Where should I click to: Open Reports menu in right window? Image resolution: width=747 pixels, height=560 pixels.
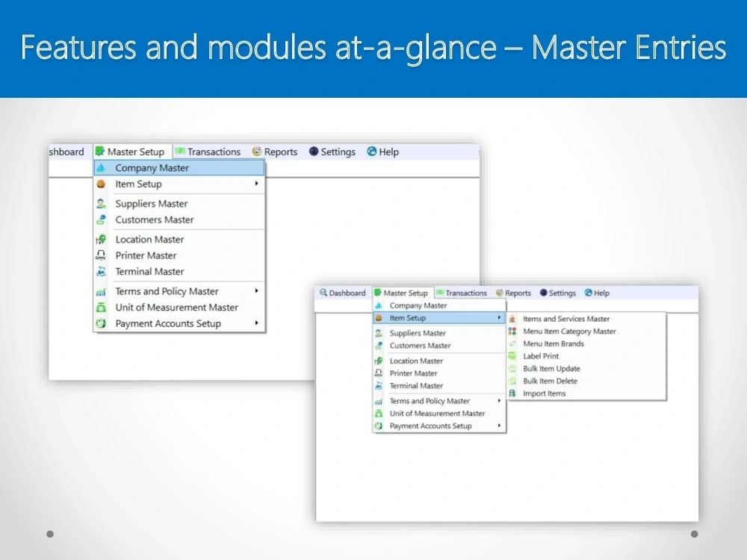coord(513,293)
